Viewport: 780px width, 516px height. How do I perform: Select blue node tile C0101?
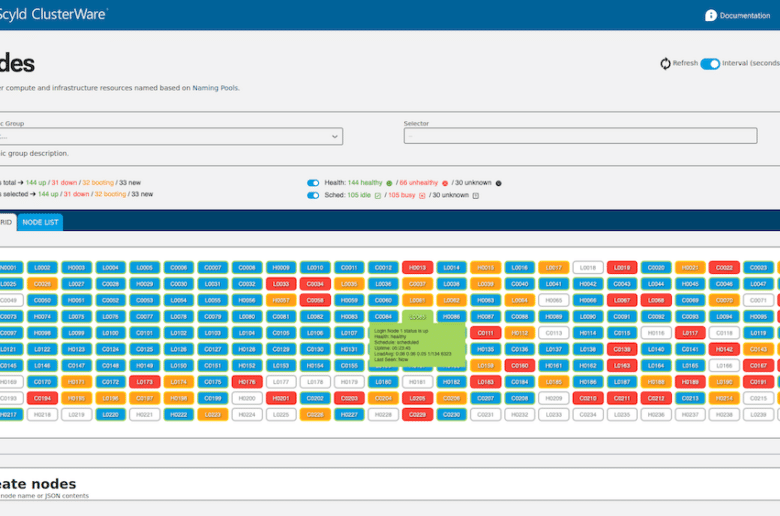click(144, 333)
